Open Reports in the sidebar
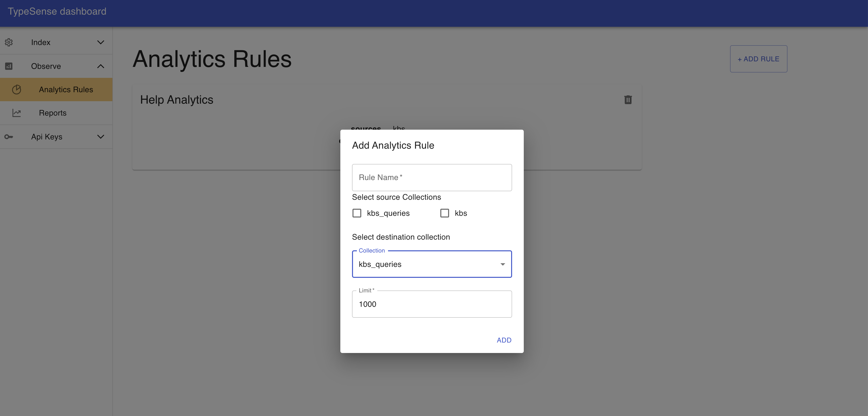 click(x=53, y=113)
